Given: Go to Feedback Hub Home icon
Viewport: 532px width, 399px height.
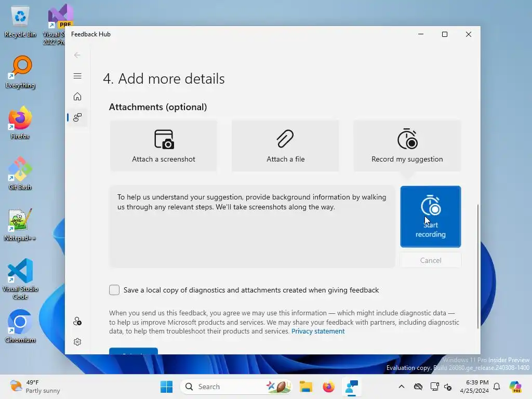Looking at the screenshot, I should click(77, 97).
